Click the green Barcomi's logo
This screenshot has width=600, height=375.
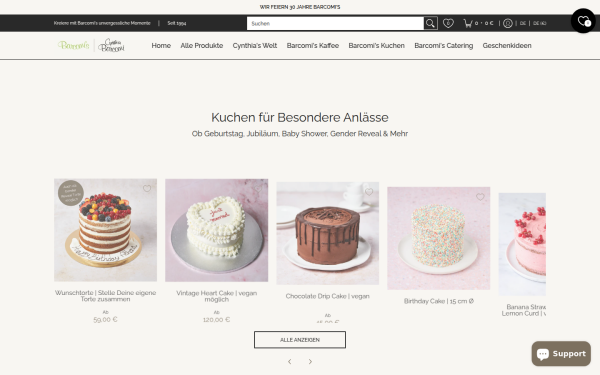click(x=73, y=45)
